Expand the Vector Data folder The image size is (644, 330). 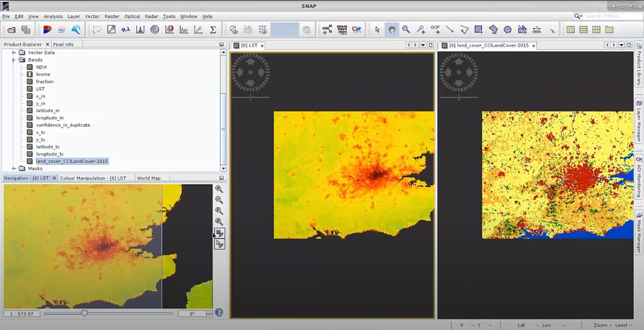coord(14,52)
